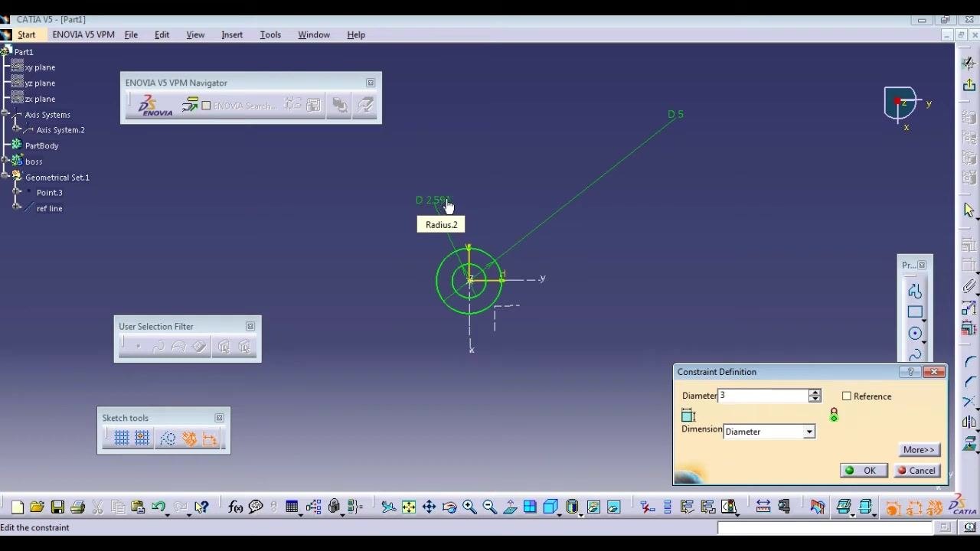Confirm the constraint with OK

[x=864, y=471]
